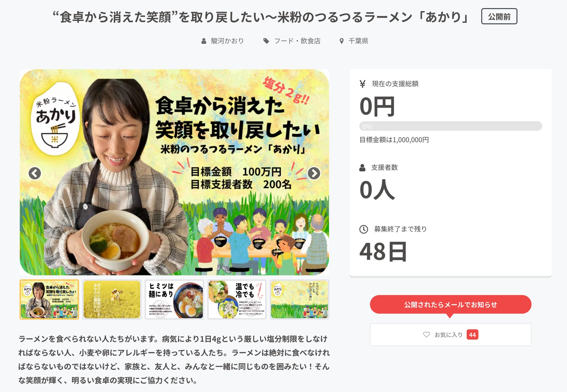Screen dimensions: 567x392
Task: Open the creator link 駿河かおり
Action: pyautogui.click(x=227, y=41)
